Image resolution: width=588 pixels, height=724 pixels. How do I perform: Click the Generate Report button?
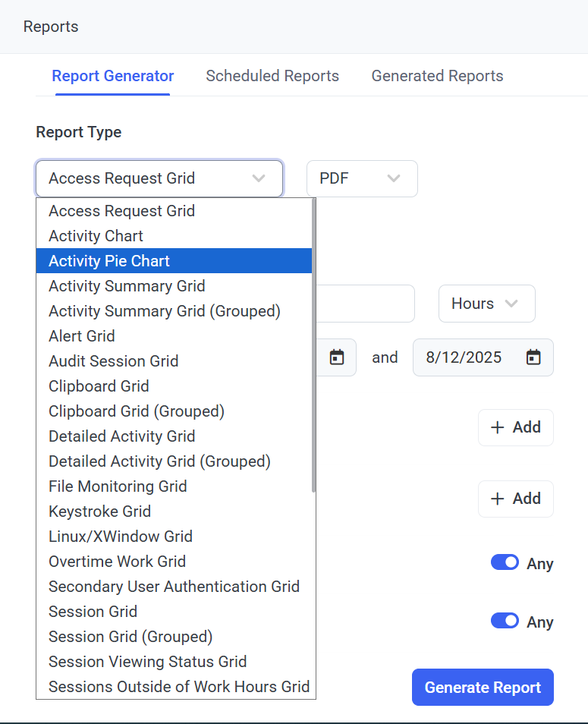coord(483,688)
